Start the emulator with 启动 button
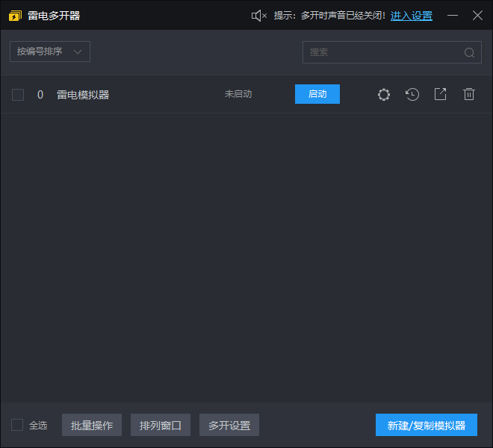This screenshot has width=493, height=448. [317, 94]
